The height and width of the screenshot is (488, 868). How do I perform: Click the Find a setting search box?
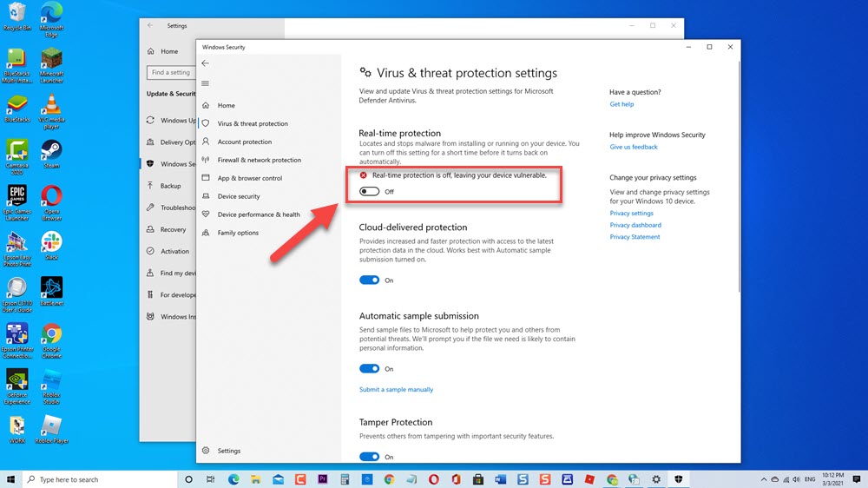pyautogui.click(x=171, y=73)
